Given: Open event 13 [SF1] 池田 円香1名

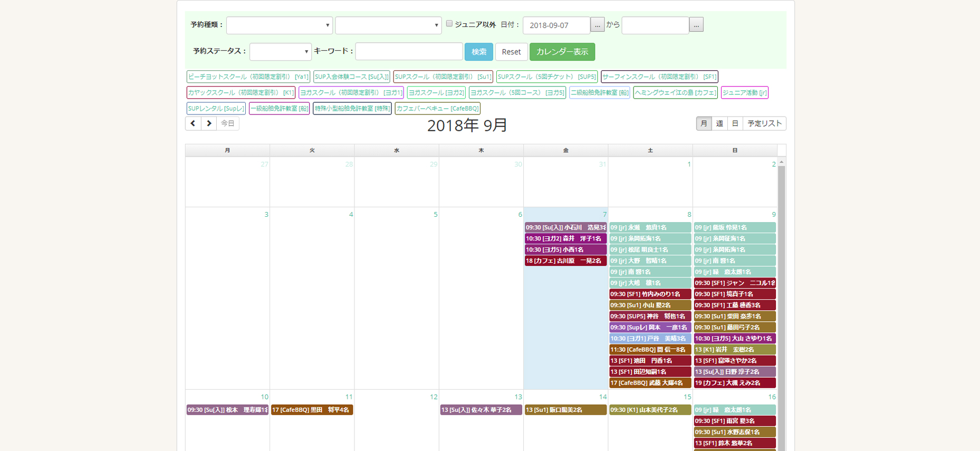Looking at the screenshot, I should coord(650,360).
